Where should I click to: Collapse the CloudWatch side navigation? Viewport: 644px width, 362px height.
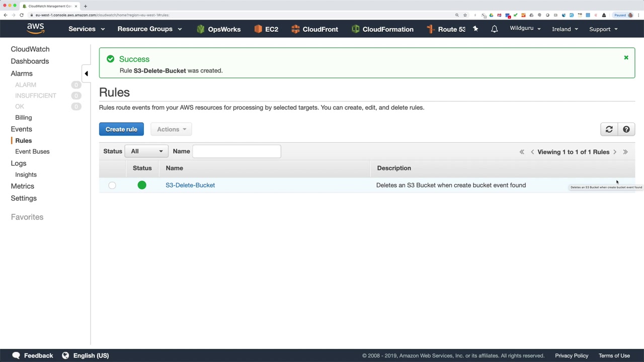point(86,73)
